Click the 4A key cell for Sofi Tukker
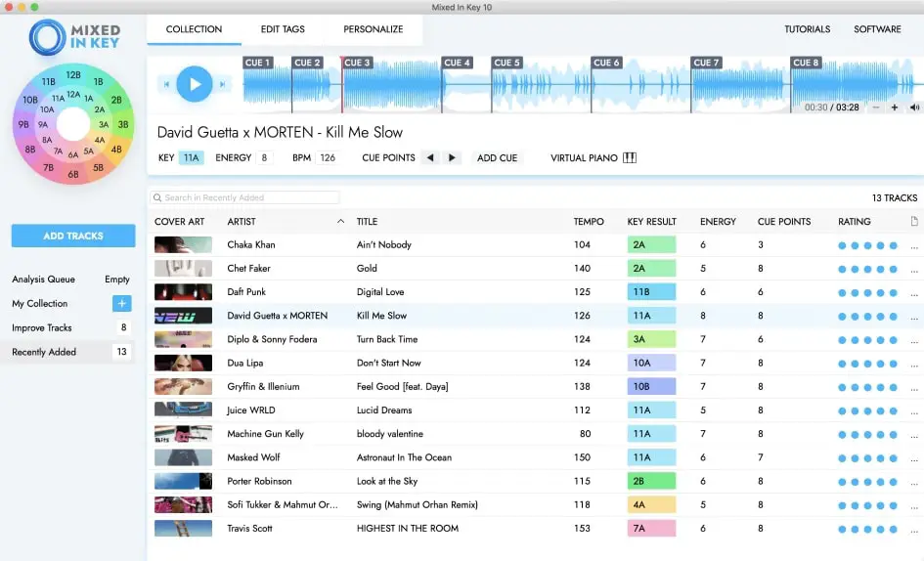 [x=651, y=505]
